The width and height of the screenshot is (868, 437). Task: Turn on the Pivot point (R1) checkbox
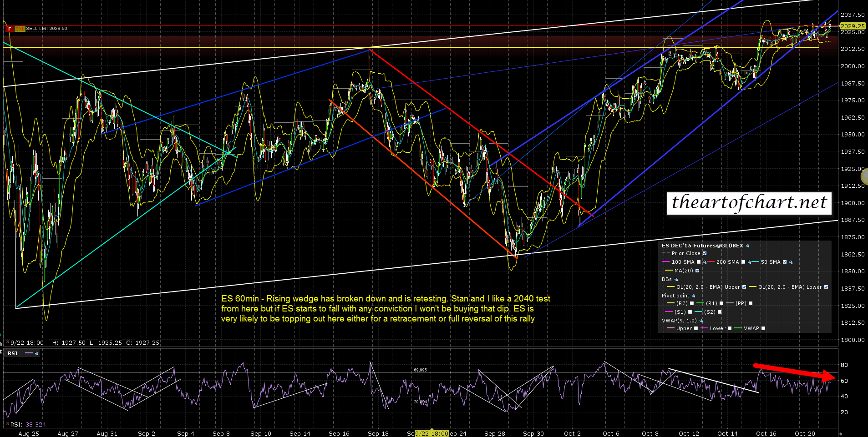click(721, 304)
